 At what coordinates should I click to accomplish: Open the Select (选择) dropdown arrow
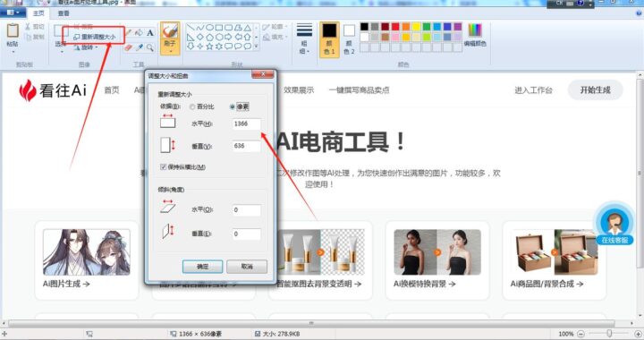pos(61,52)
